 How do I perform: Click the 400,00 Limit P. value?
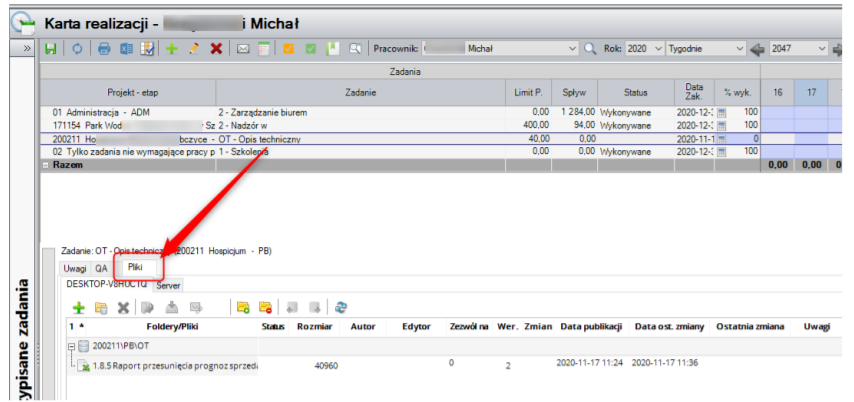[536, 126]
